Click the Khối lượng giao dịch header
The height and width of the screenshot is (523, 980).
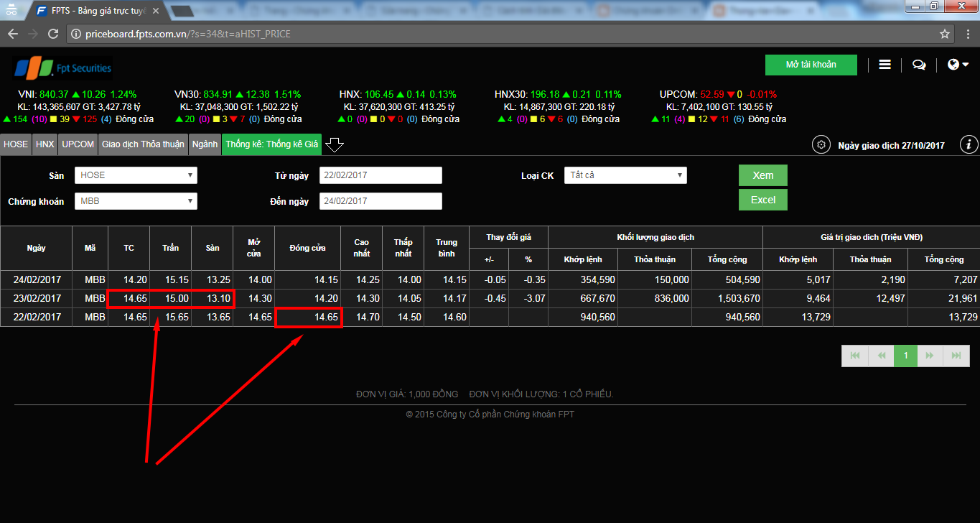click(x=655, y=237)
